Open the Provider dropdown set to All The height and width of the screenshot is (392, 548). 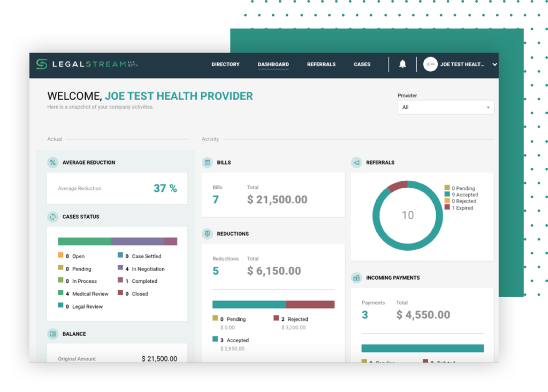(x=446, y=107)
